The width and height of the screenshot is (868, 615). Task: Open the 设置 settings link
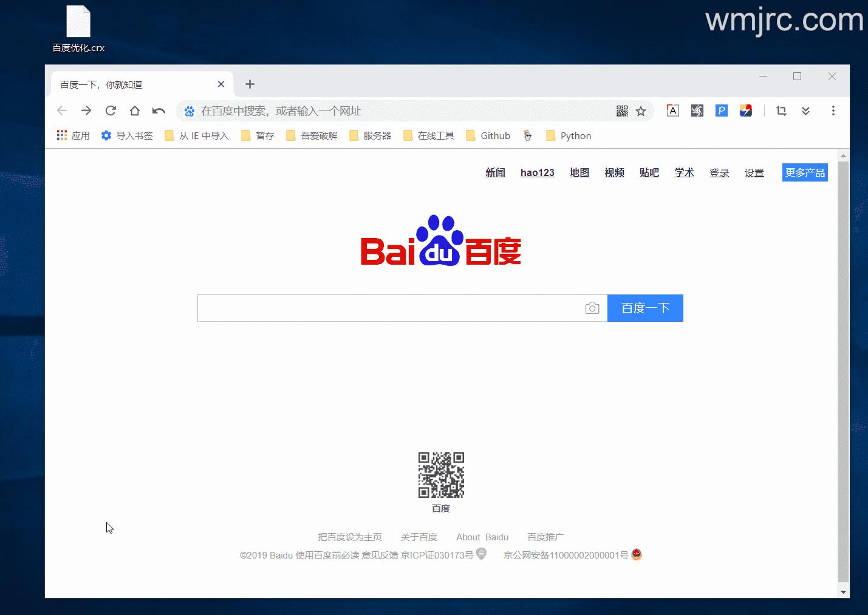754,172
